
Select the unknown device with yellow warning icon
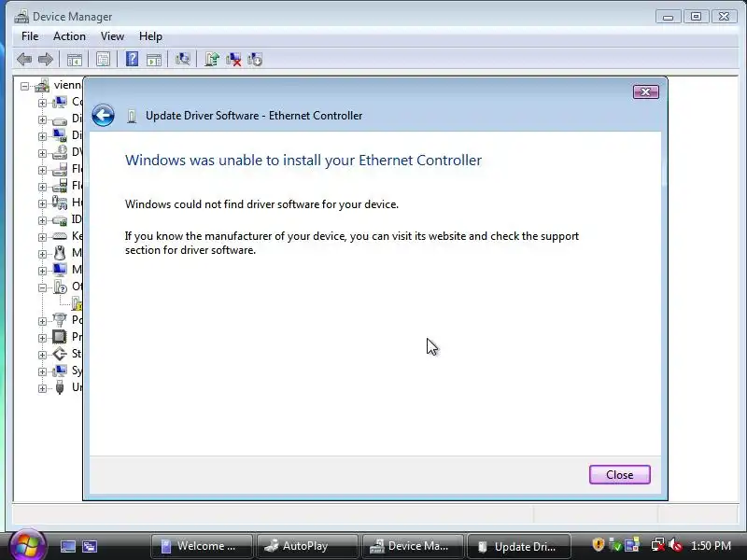tap(77, 303)
